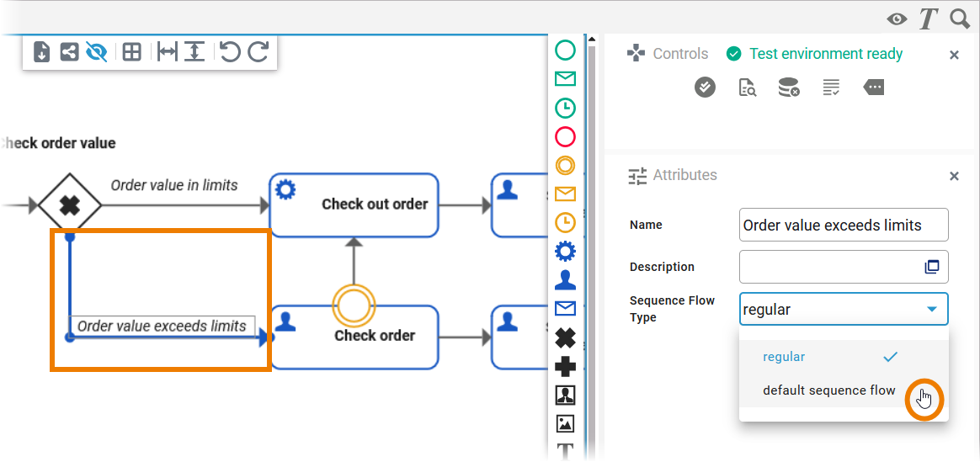Close the Attributes panel
The height and width of the screenshot is (462, 980).
tap(954, 176)
